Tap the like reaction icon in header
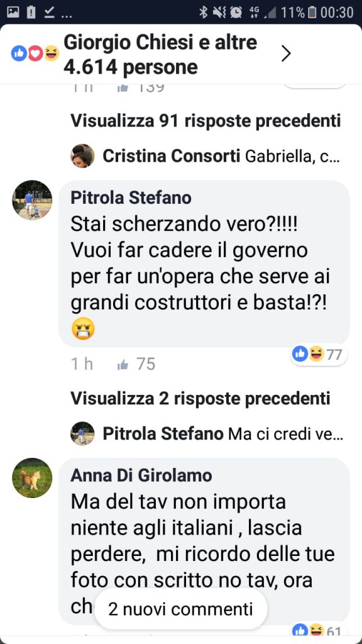The image size is (362, 644). [x=19, y=54]
